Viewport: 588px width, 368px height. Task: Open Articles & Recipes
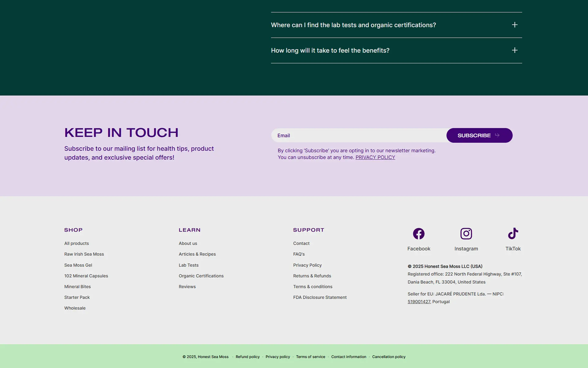coord(197,254)
